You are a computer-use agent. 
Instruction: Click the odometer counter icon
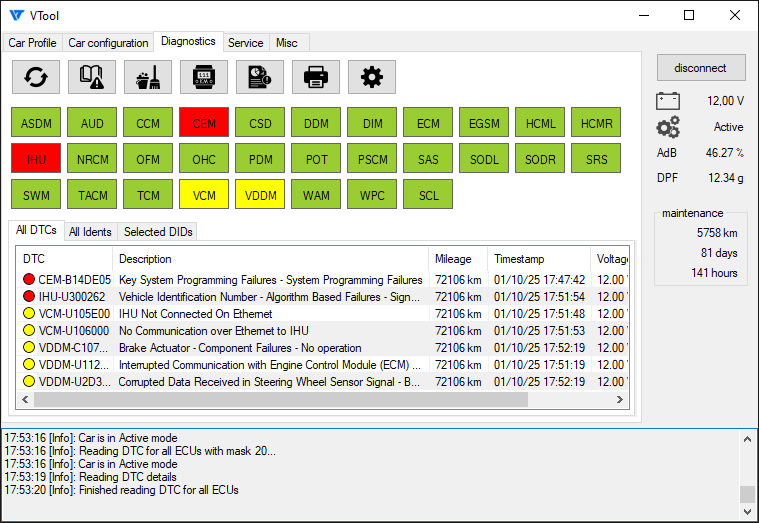coord(204,77)
